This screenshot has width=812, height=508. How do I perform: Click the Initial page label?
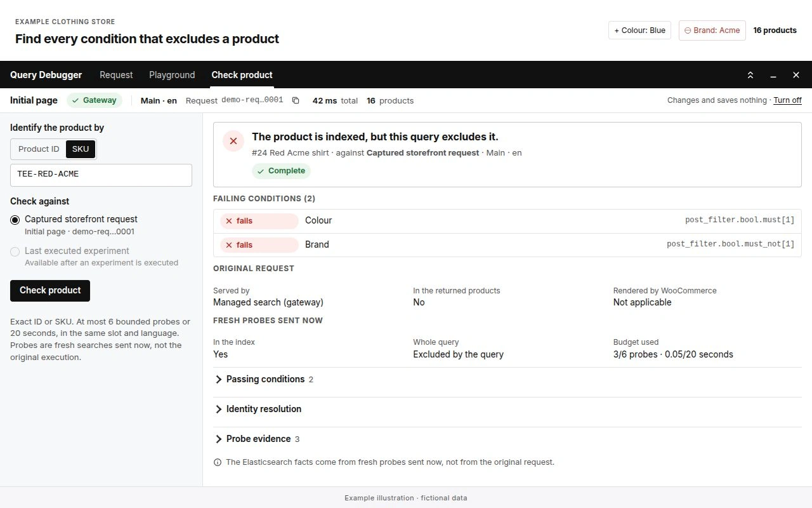point(34,100)
